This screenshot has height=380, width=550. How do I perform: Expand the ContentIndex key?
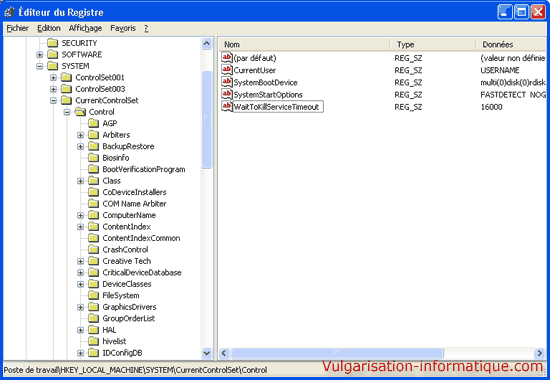[x=81, y=227]
